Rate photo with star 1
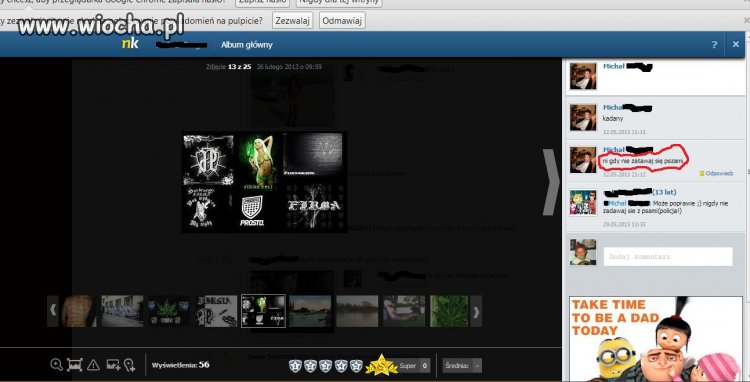The image size is (750, 382). coord(295,366)
